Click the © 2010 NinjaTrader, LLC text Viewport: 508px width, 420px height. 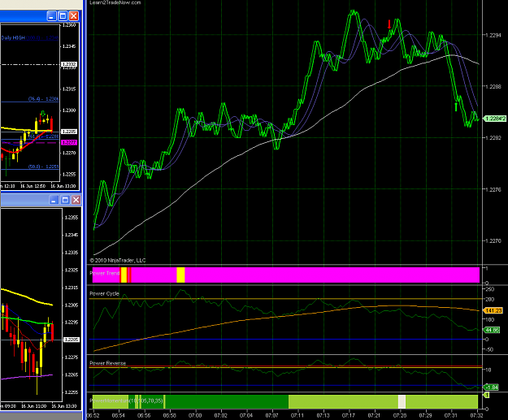tap(118, 260)
